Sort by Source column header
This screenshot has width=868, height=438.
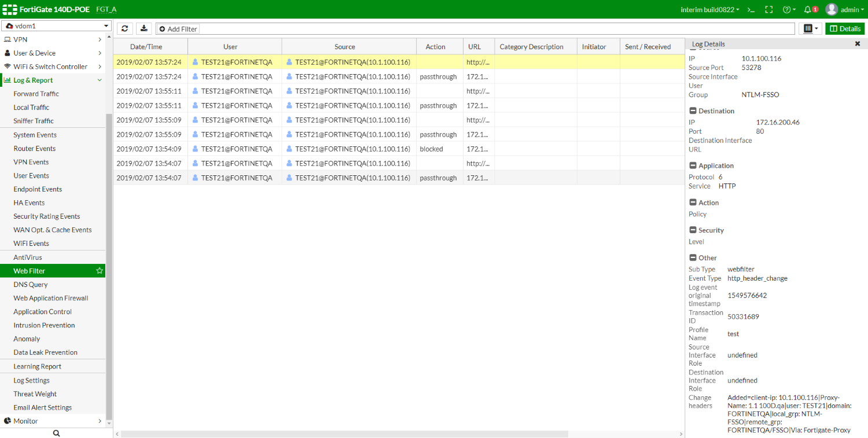pyautogui.click(x=350, y=47)
